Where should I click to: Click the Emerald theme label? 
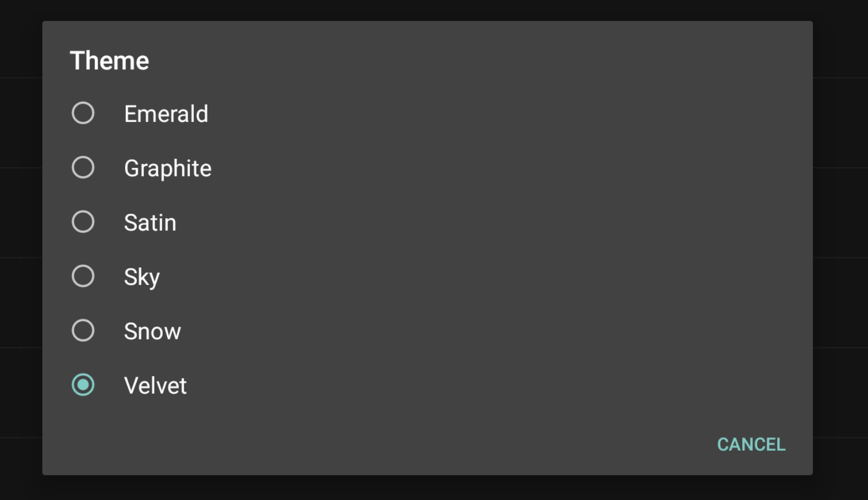[x=166, y=114]
